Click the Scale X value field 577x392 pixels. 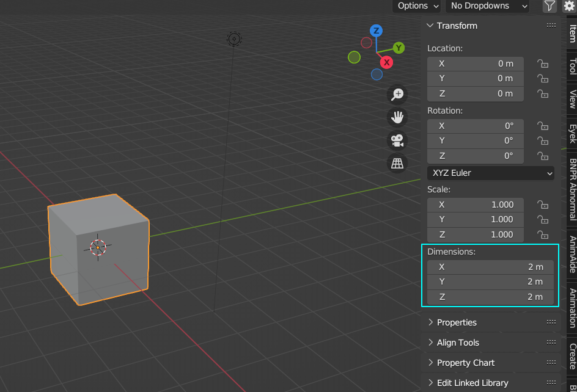click(x=476, y=205)
